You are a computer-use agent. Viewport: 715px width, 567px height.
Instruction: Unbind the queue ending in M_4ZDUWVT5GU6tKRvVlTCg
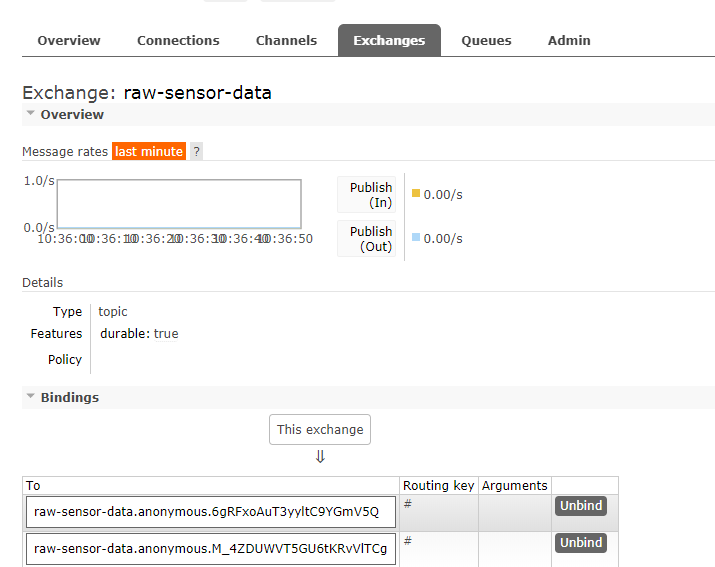581,543
